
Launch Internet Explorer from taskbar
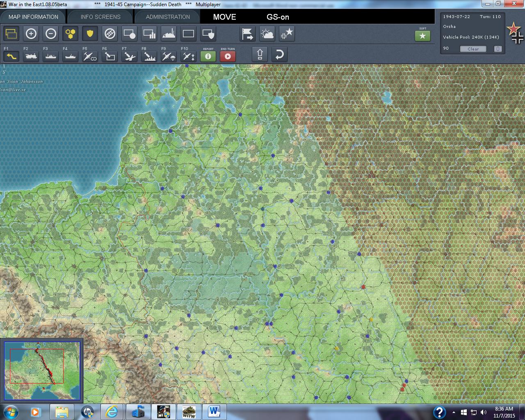(112, 412)
